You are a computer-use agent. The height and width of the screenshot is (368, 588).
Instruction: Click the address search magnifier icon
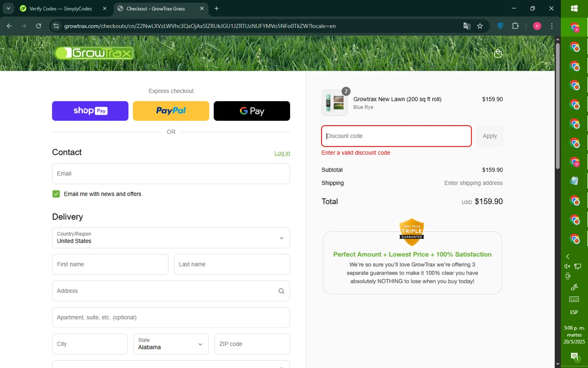coord(281,291)
